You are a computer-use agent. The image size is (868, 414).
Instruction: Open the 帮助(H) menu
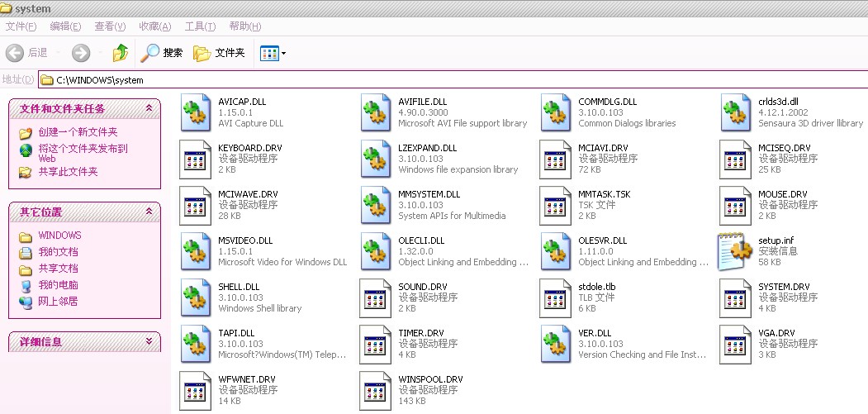click(244, 26)
